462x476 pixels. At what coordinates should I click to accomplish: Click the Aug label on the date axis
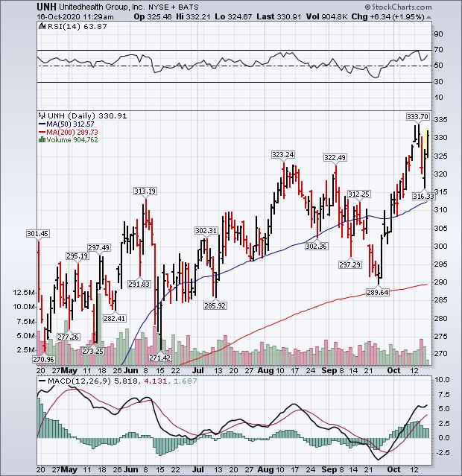[264, 369]
